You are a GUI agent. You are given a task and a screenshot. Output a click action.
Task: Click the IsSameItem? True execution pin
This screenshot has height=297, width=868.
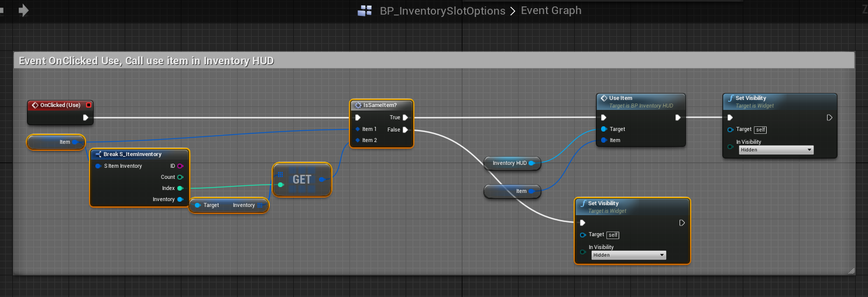pyautogui.click(x=405, y=118)
